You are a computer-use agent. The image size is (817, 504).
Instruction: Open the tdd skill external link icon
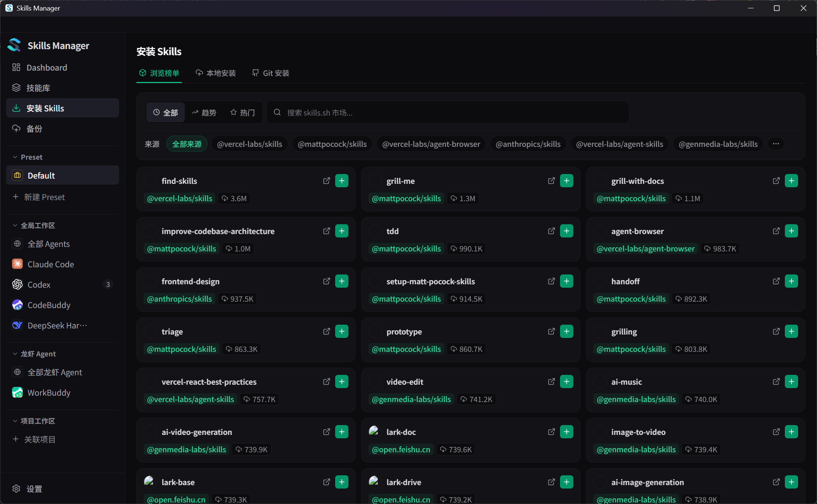point(551,231)
